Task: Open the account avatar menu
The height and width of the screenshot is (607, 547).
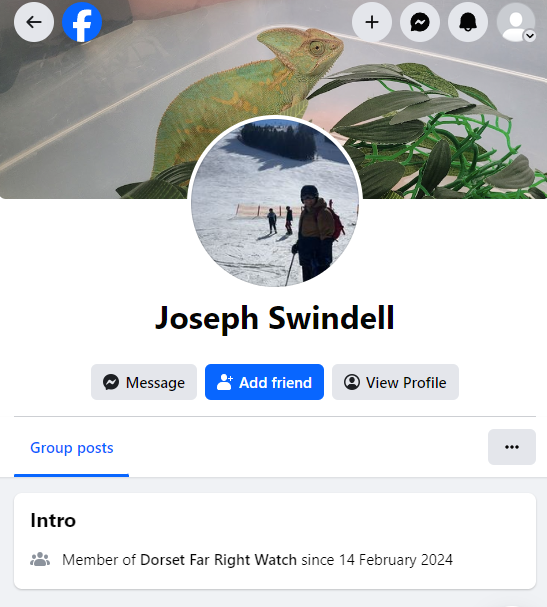Action: [516, 22]
